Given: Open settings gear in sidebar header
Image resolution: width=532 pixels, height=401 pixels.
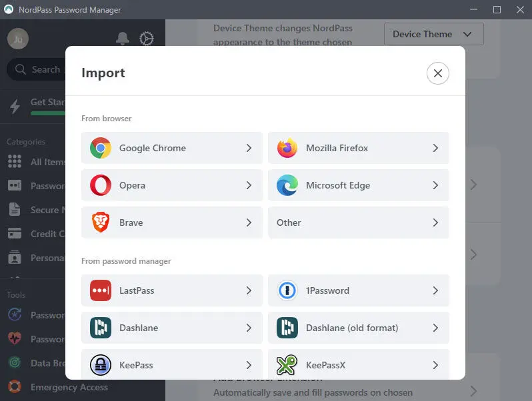Looking at the screenshot, I should click(x=147, y=39).
